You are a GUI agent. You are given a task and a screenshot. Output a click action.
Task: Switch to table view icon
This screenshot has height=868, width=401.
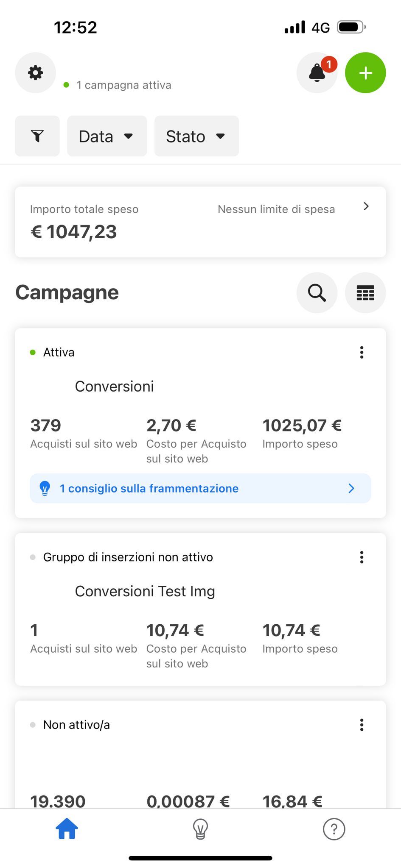click(x=365, y=293)
